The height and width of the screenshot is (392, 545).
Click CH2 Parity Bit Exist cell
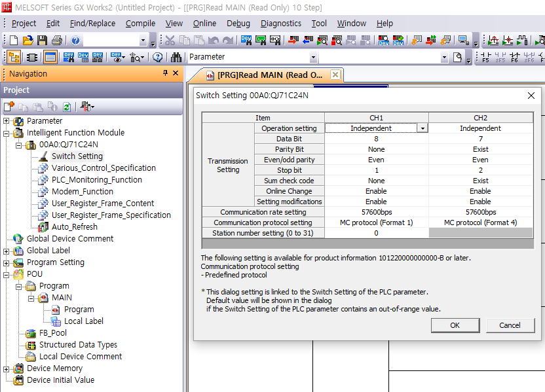[480, 149]
